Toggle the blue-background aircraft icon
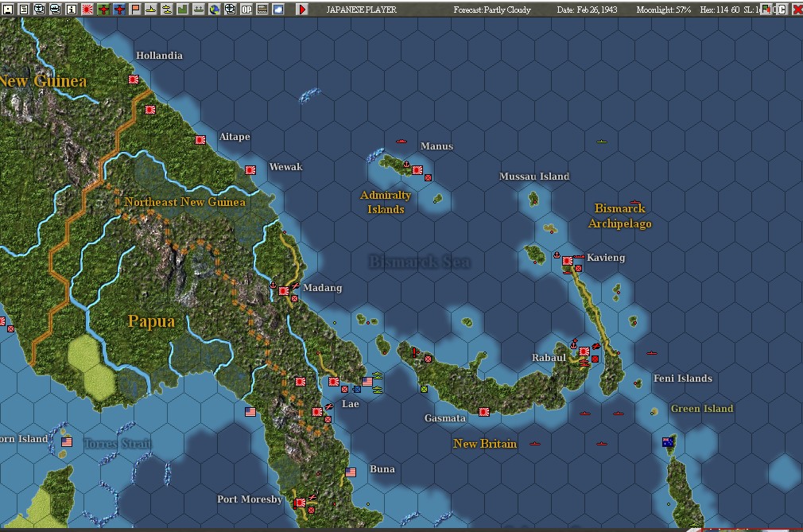 tap(118, 10)
